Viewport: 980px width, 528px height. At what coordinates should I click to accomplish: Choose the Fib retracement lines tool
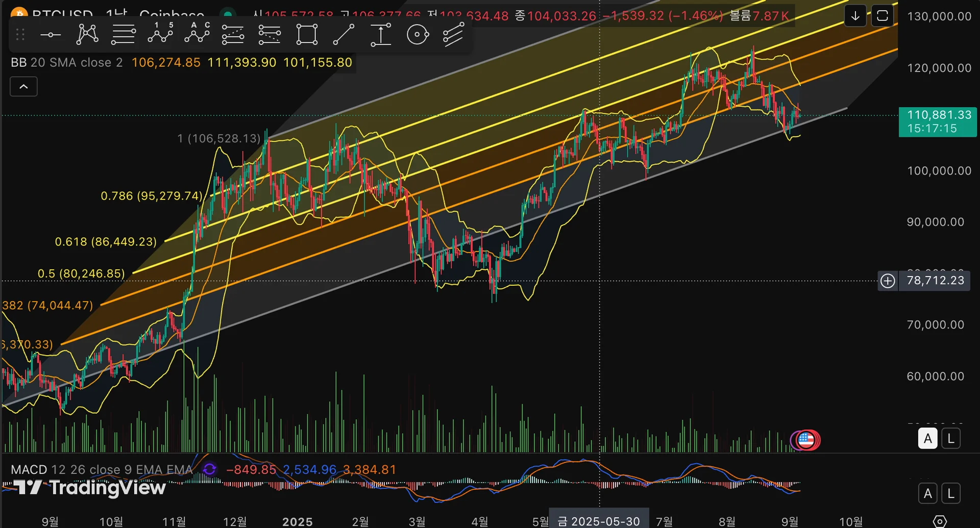pyautogui.click(x=123, y=35)
